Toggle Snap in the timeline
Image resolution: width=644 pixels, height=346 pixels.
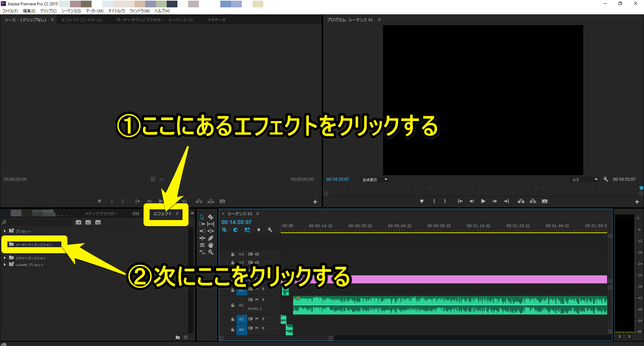point(235,230)
